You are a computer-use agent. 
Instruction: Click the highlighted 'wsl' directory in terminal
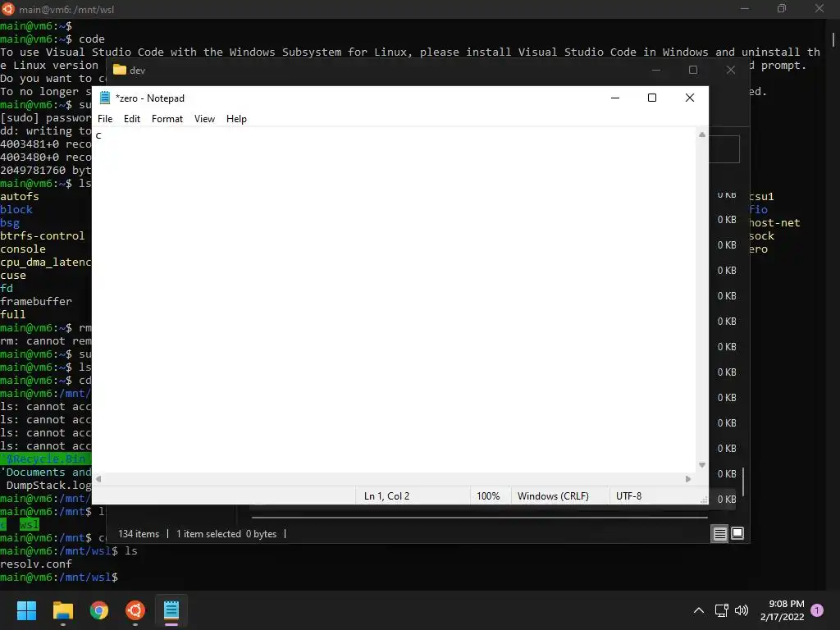pos(30,524)
